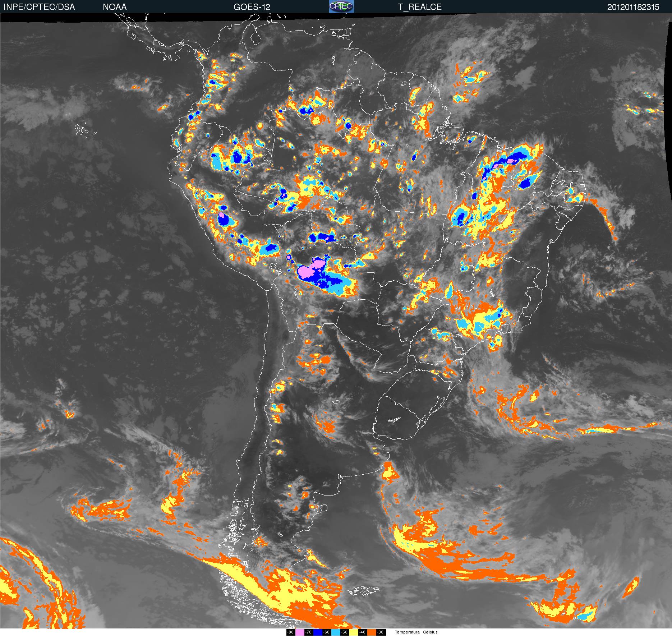Select the INPE/CPTEC/DSA header label
The width and height of the screenshot is (672, 636).
39,7
